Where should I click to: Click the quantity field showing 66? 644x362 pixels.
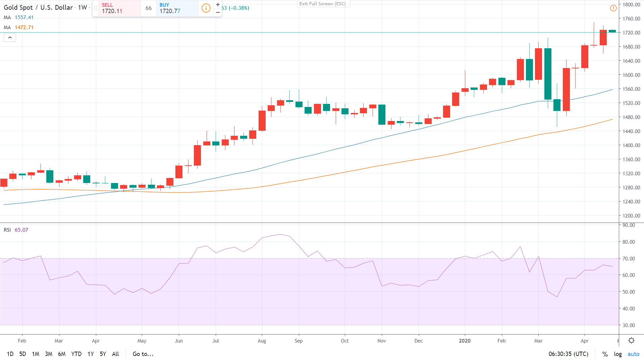(x=149, y=8)
